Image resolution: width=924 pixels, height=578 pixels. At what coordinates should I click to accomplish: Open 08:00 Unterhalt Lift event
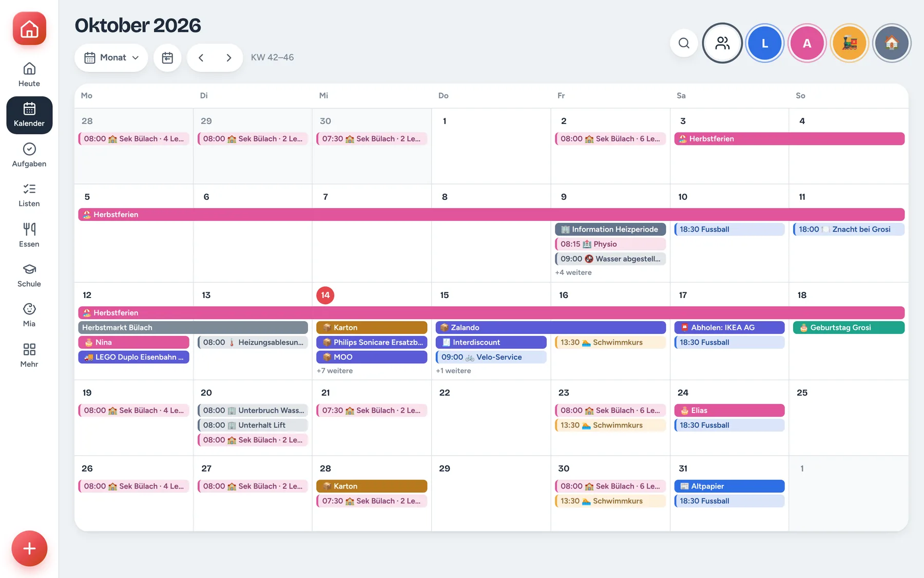(253, 425)
